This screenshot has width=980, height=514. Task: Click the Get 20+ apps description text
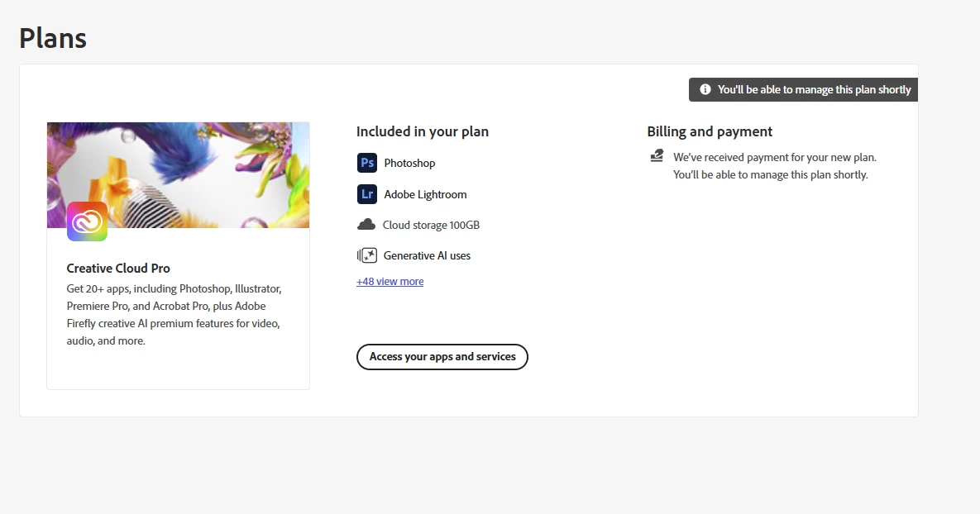point(174,315)
